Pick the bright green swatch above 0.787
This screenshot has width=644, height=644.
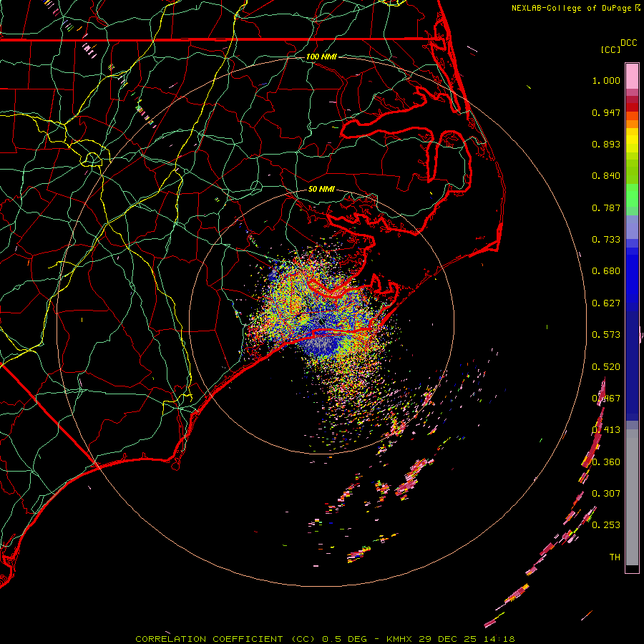click(632, 195)
